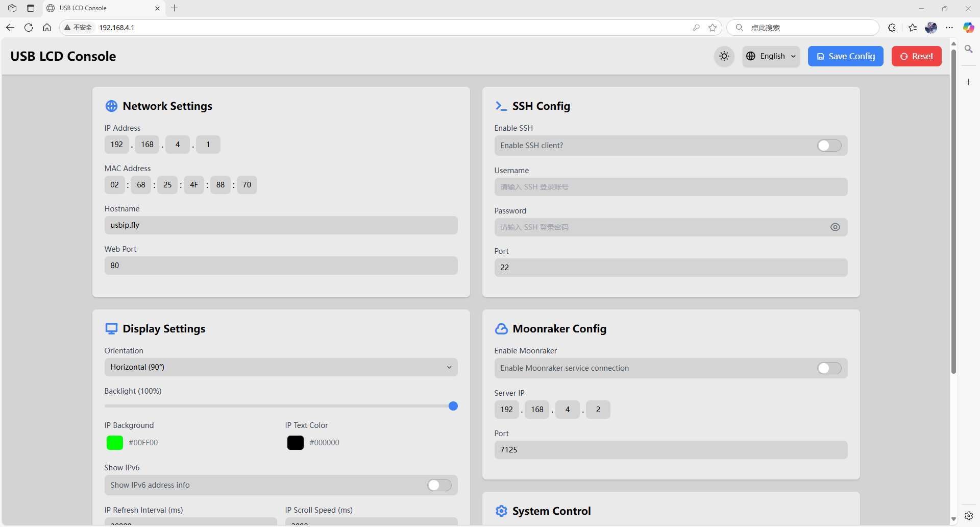This screenshot has height=527, width=980.
Task: Toggle the light/dark theme sun icon
Action: (x=724, y=56)
